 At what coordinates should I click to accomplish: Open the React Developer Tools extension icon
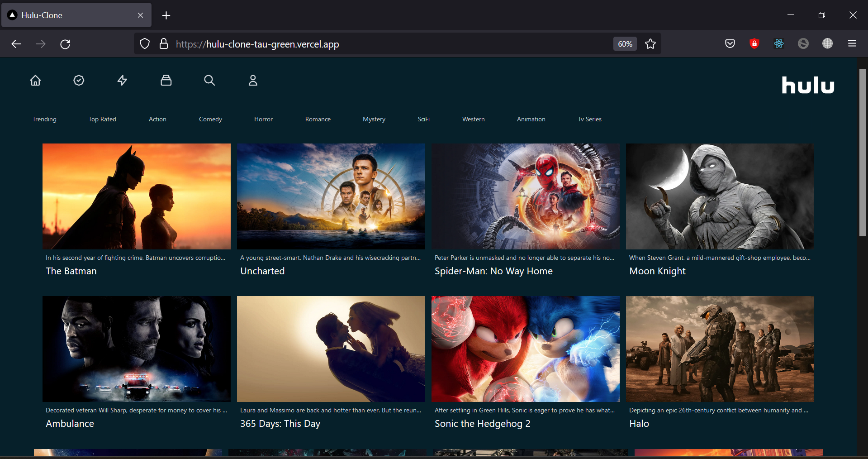(778, 44)
